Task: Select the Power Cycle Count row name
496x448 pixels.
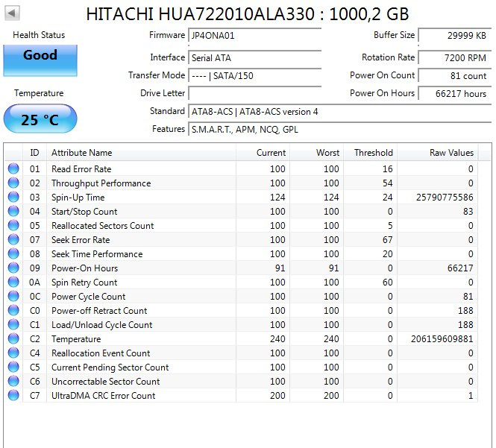Action: pos(88,296)
